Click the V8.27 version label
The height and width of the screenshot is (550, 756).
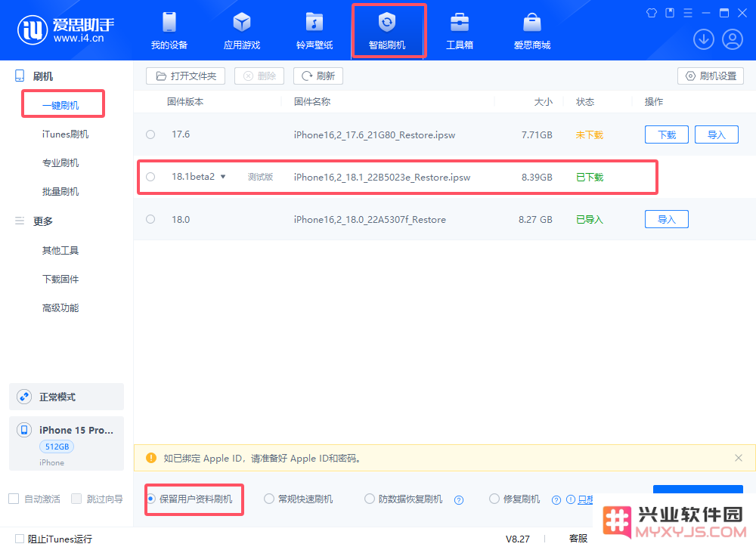[517, 539]
